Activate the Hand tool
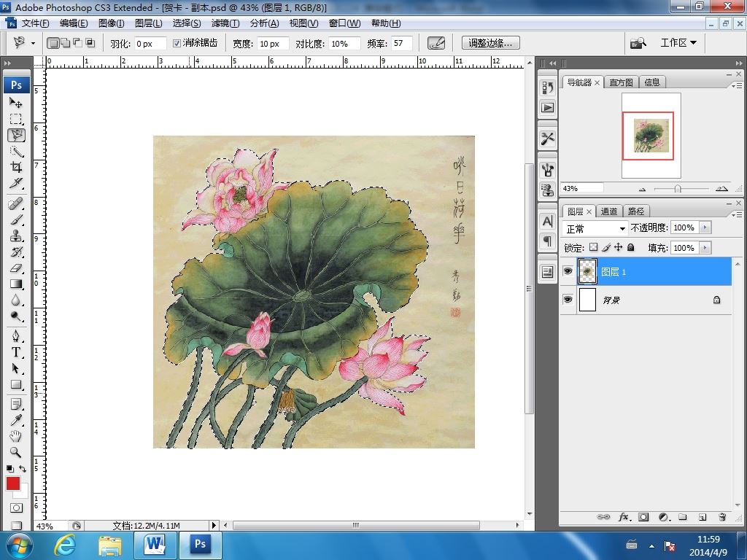This screenshot has width=747, height=560. tap(16, 436)
